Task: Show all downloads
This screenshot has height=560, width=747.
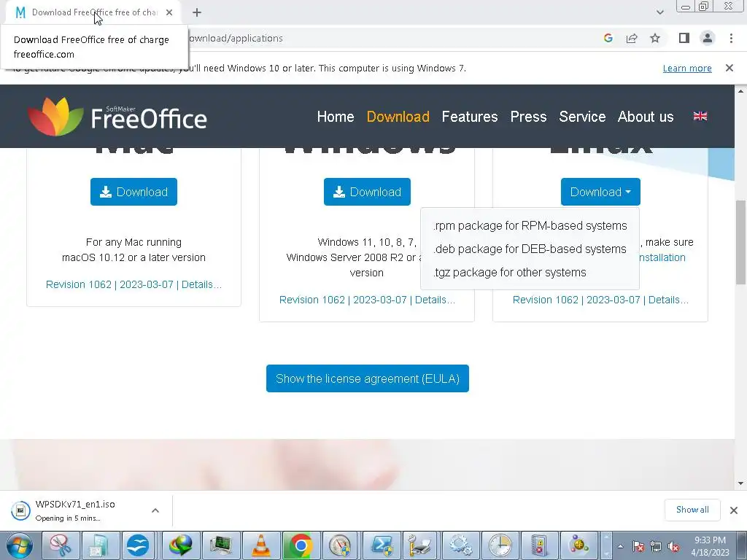Action: coord(692,510)
